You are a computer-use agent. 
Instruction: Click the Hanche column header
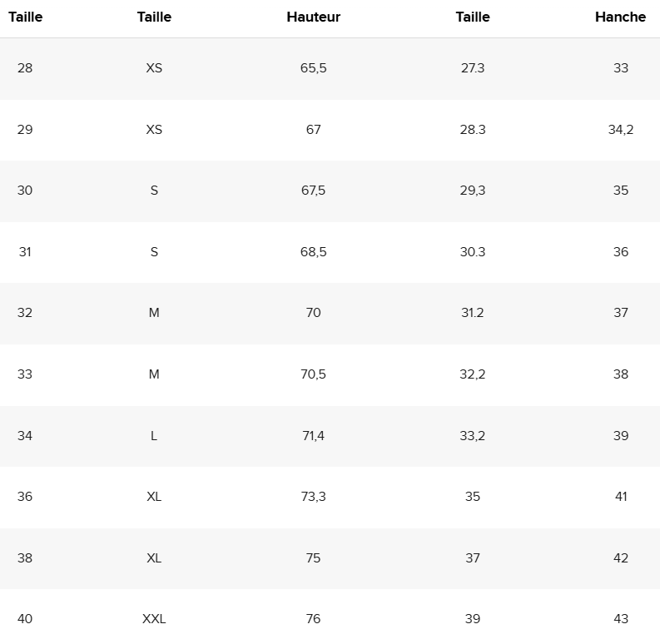point(620,17)
